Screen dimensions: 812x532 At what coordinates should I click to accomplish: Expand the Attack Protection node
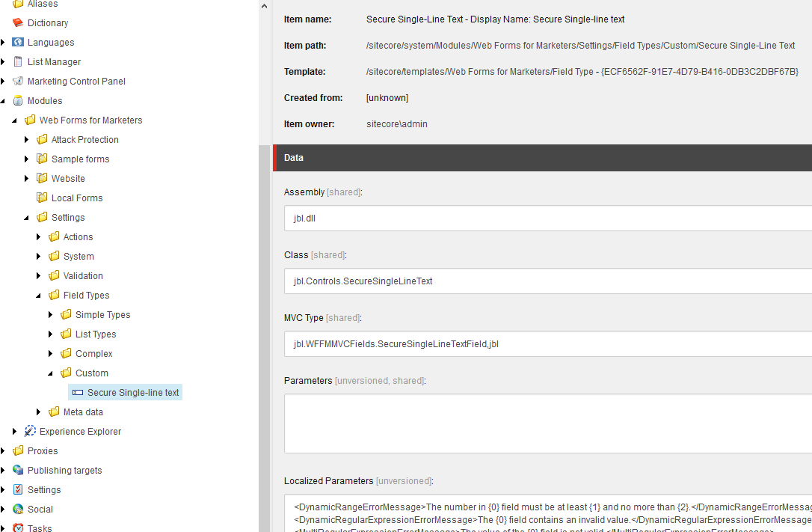tap(26, 139)
